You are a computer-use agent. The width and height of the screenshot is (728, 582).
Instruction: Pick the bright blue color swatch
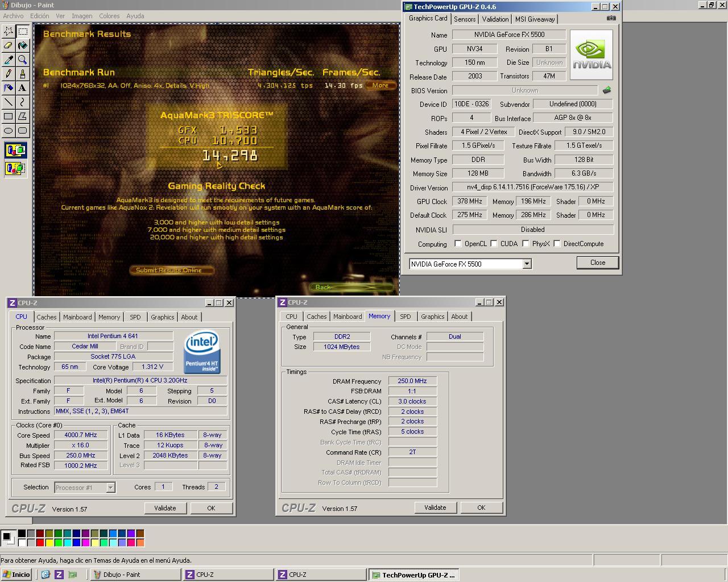76,542
